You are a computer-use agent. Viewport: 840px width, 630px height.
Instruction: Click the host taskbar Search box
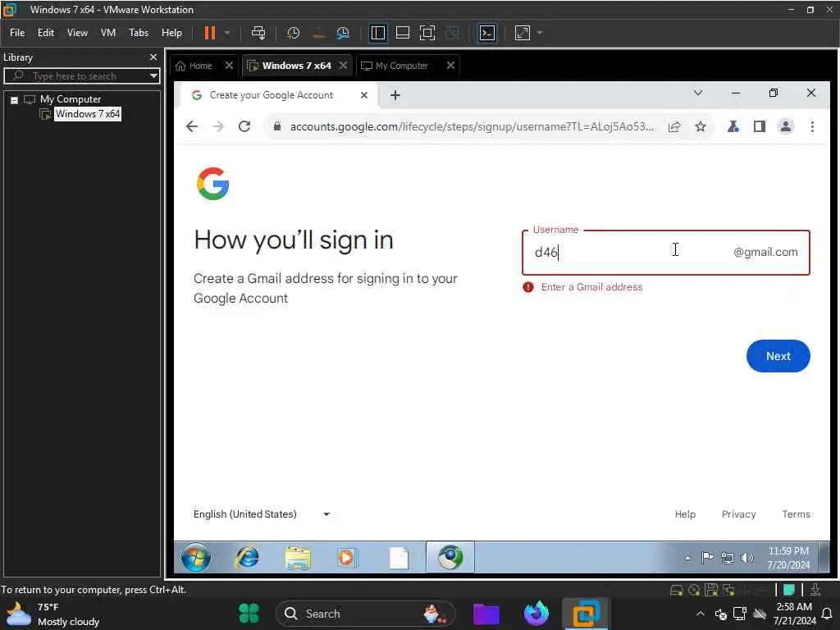[365, 614]
